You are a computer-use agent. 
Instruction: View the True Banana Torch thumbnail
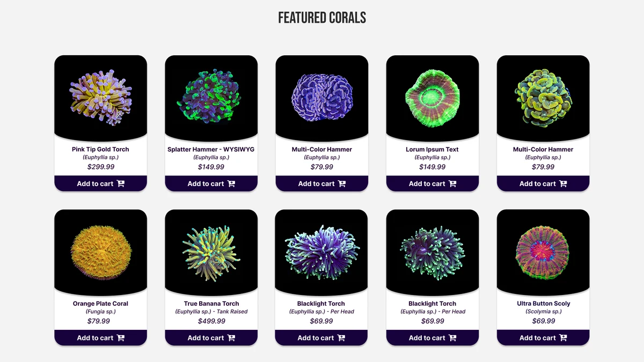point(211,252)
